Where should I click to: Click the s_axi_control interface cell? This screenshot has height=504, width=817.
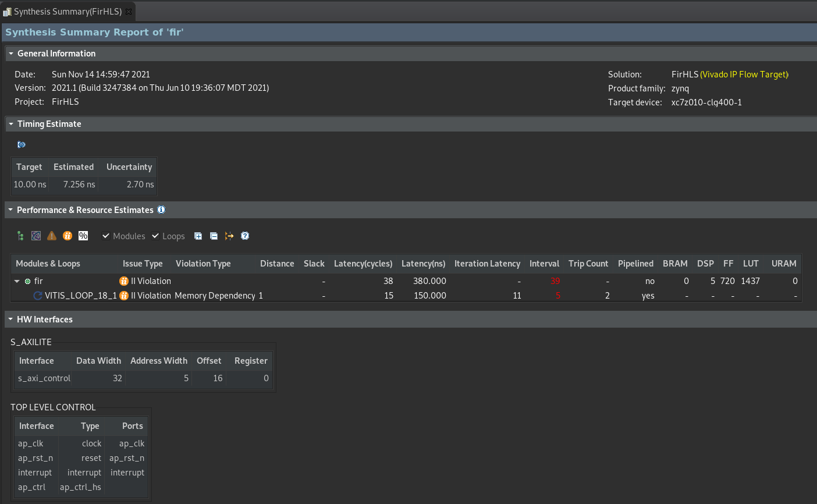click(x=44, y=378)
